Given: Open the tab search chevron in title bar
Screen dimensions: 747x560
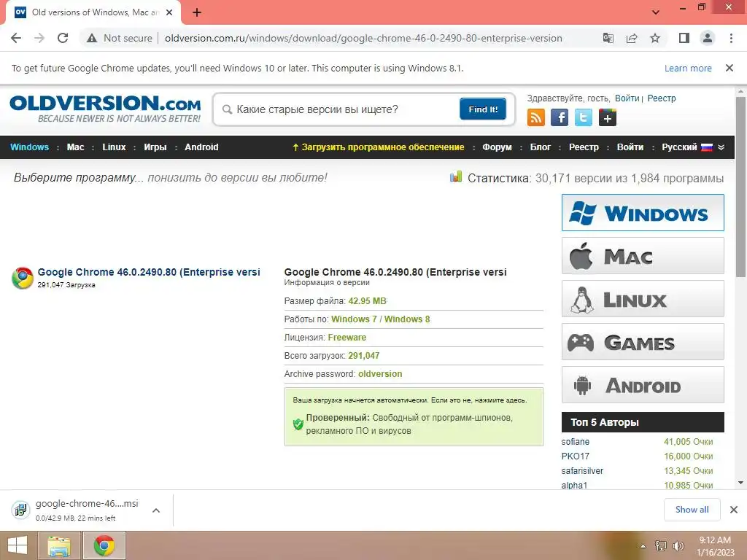Looking at the screenshot, I should point(656,12).
